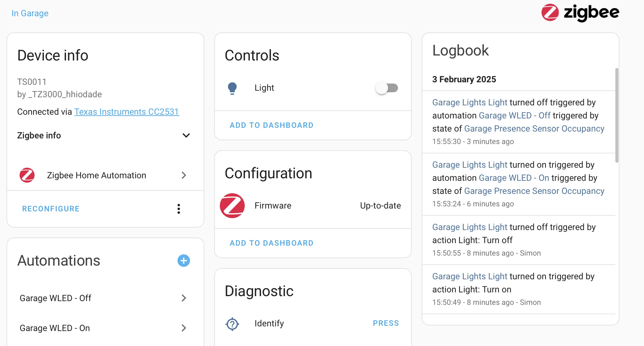The width and height of the screenshot is (644, 346).
Task: Add Configuration card to dashboard
Action: [x=272, y=243]
